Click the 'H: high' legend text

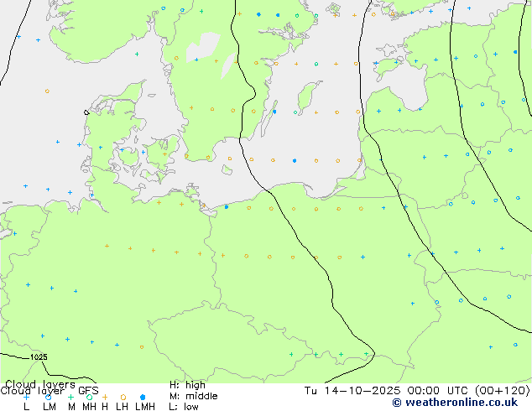187,385
